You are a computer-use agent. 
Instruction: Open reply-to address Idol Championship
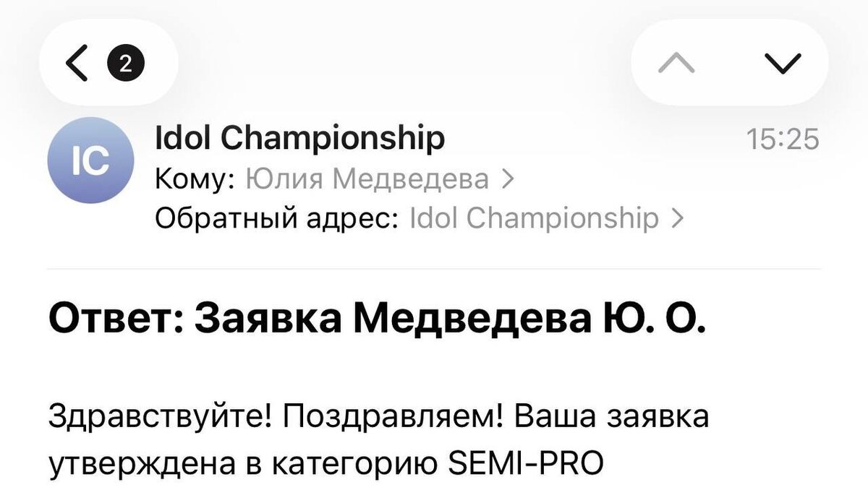pos(535,218)
